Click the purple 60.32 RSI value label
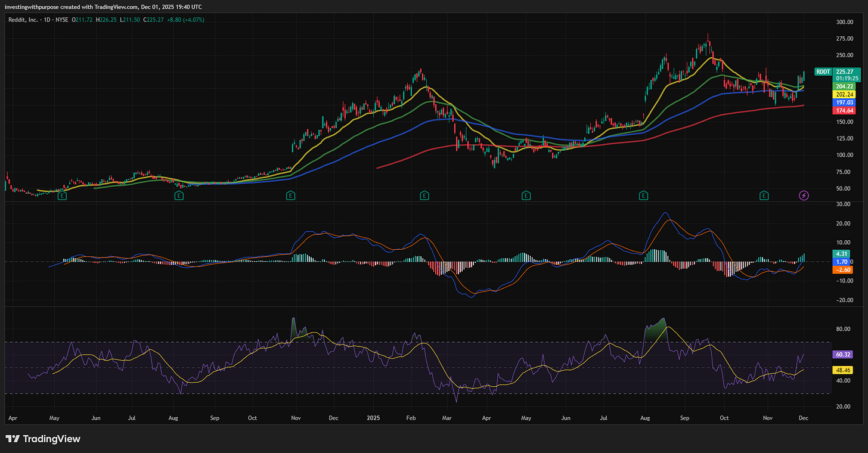This screenshot has width=868, height=453. 844,354
